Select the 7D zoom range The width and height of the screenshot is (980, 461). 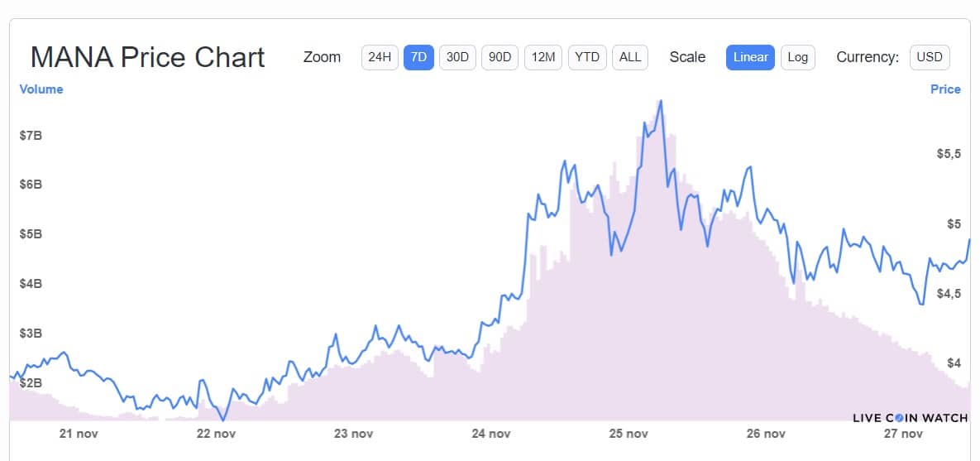click(x=418, y=57)
